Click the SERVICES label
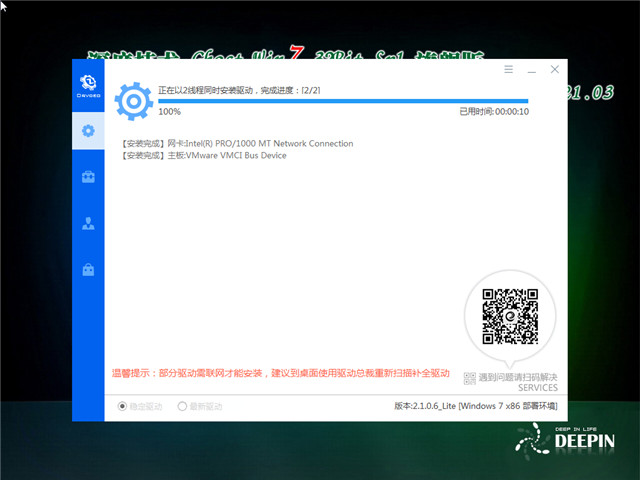This screenshot has width=640, height=480. pyautogui.click(x=538, y=388)
